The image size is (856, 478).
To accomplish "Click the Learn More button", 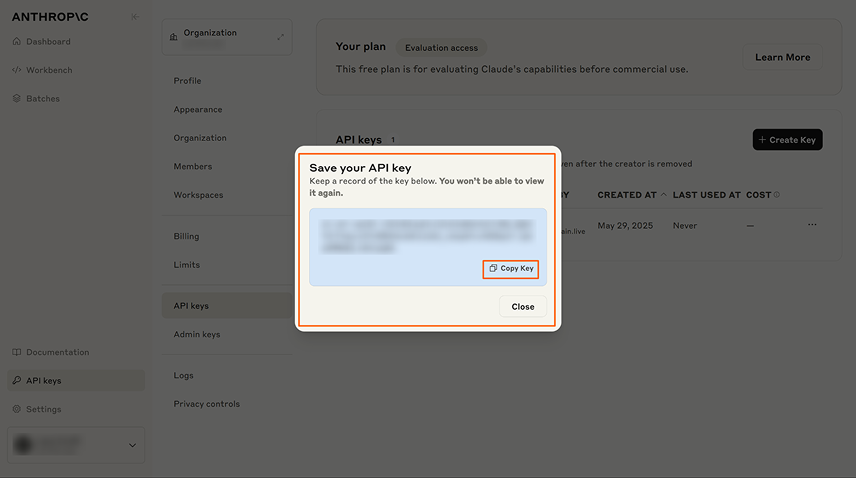I will pyautogui.click(x=782, y=57).
